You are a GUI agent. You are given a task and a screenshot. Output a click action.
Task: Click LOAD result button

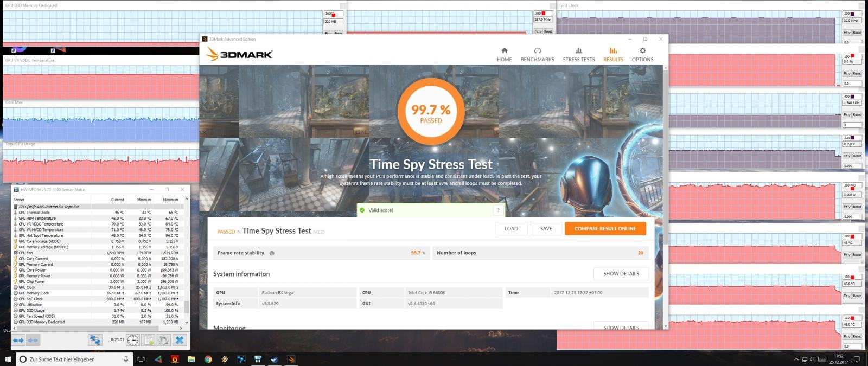[511, 229]
